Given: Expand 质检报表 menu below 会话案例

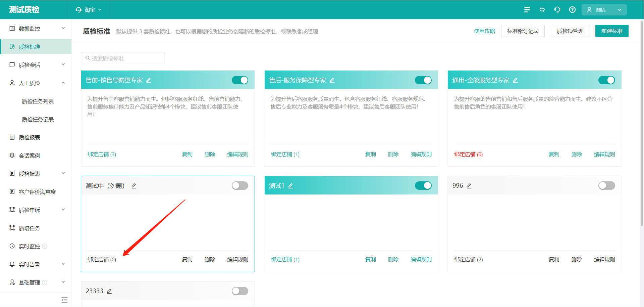Looking at the screenshot, I should click(x=63, y=174).
